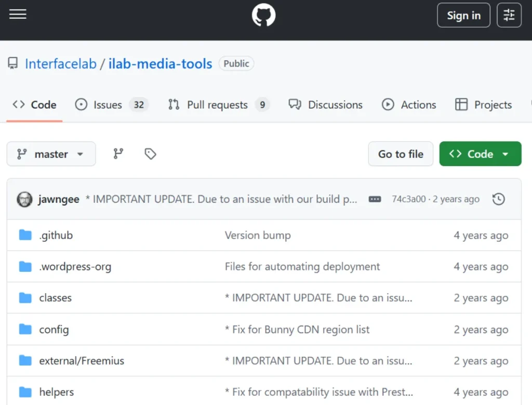Open the external/Freemius folder

pyautogui.click(x=82, y=360)
